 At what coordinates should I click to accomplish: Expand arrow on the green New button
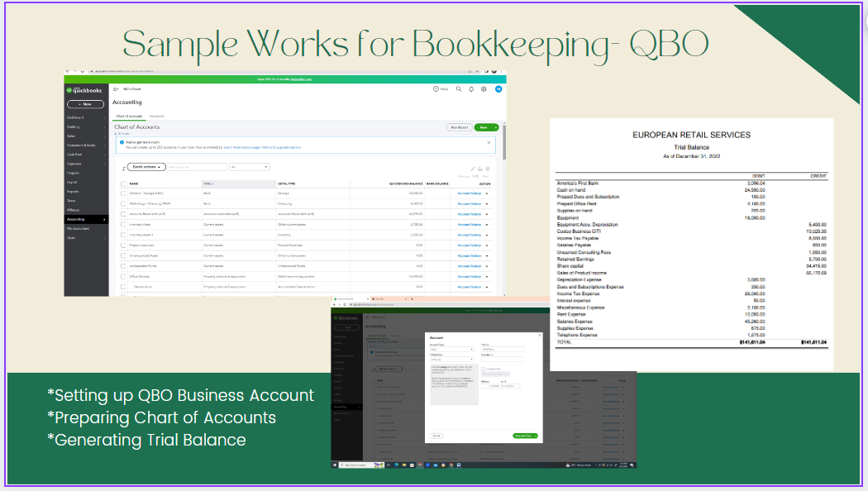(x=495, y=127)
